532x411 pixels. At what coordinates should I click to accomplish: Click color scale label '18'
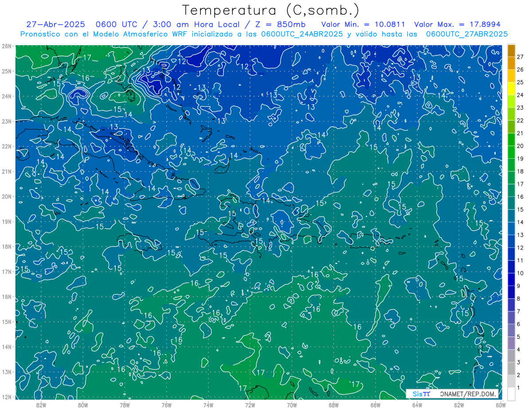(520, 171)
